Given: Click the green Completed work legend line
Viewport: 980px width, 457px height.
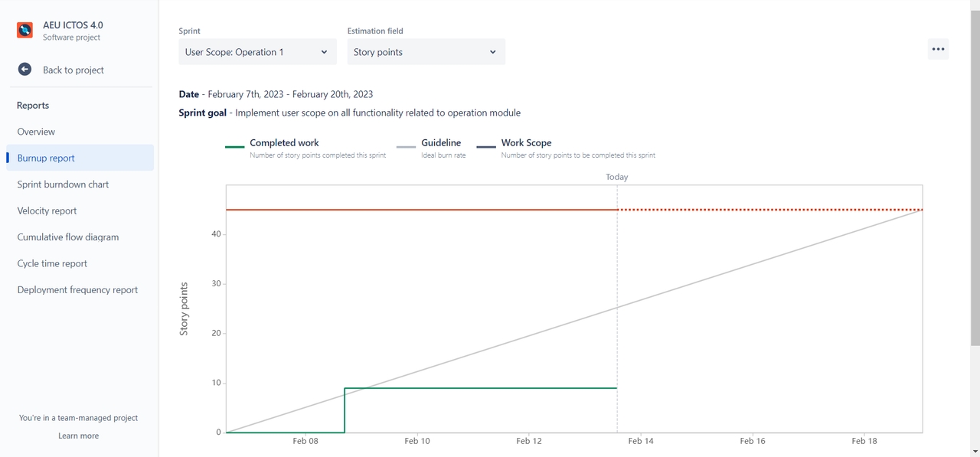Looking at the screenshot, I should click(235, 146).
